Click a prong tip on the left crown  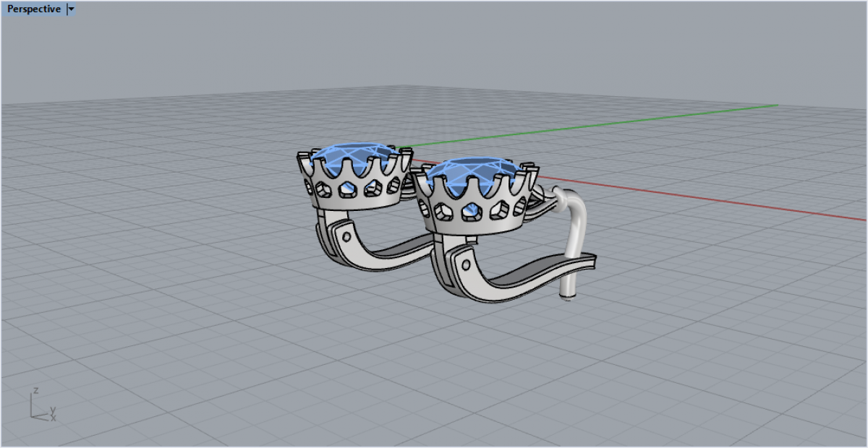pos(302,155)
